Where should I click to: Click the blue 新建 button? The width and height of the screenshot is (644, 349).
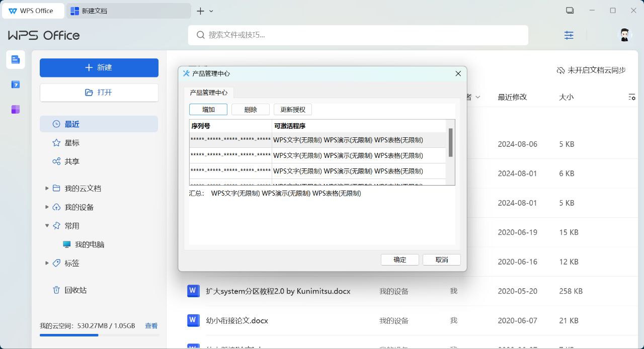tap(99, 68)
